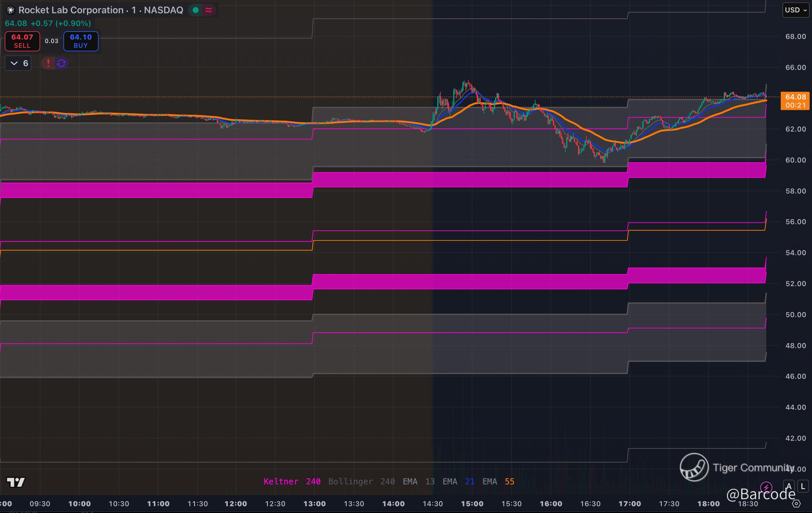Click the Rocket Lab atom logo icon
The height and width of the screenshot is (513, 812).
pos(10,10)
